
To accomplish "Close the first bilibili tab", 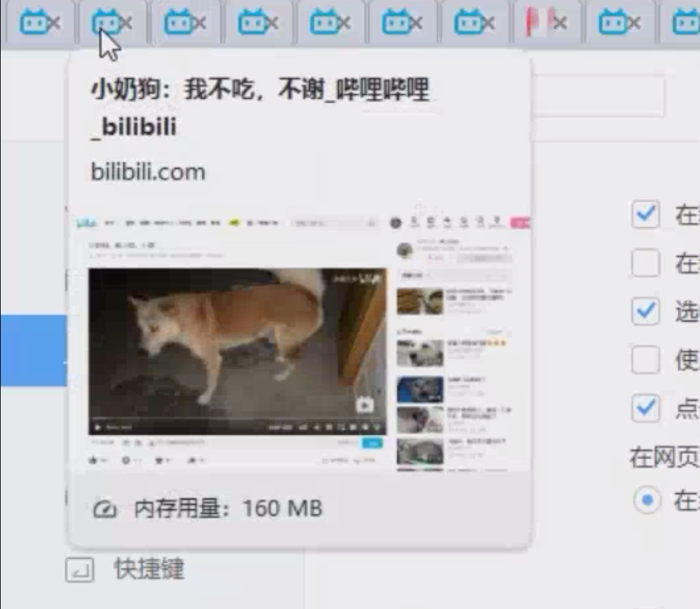I will pos(54,23).
